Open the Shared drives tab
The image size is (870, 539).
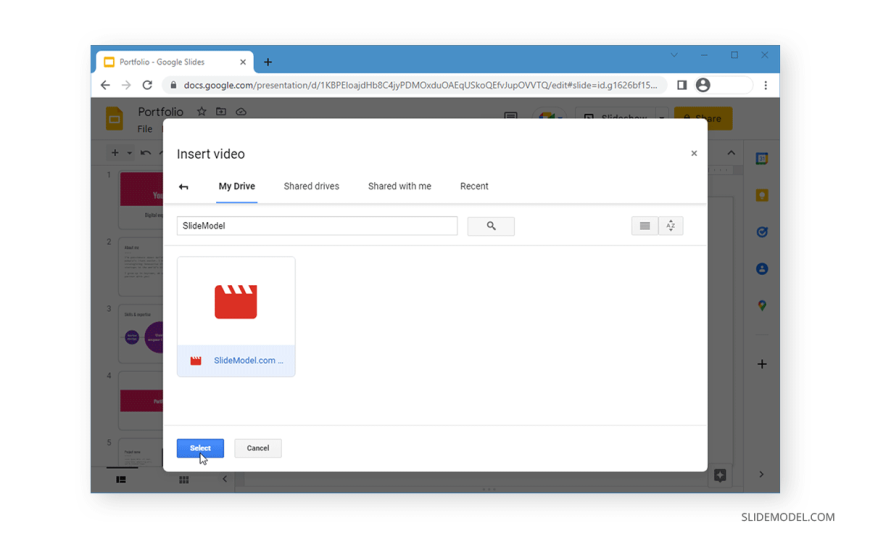click(311, 187)
